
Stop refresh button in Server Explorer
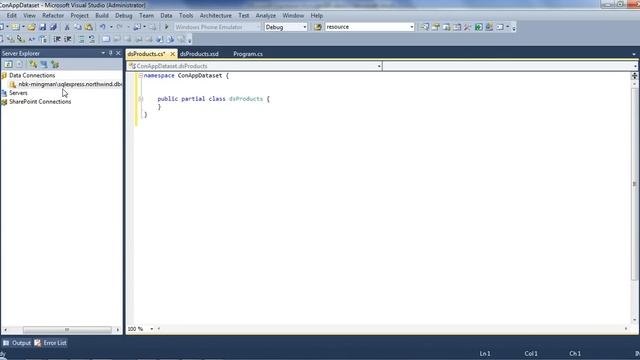(x=19, y=64)
